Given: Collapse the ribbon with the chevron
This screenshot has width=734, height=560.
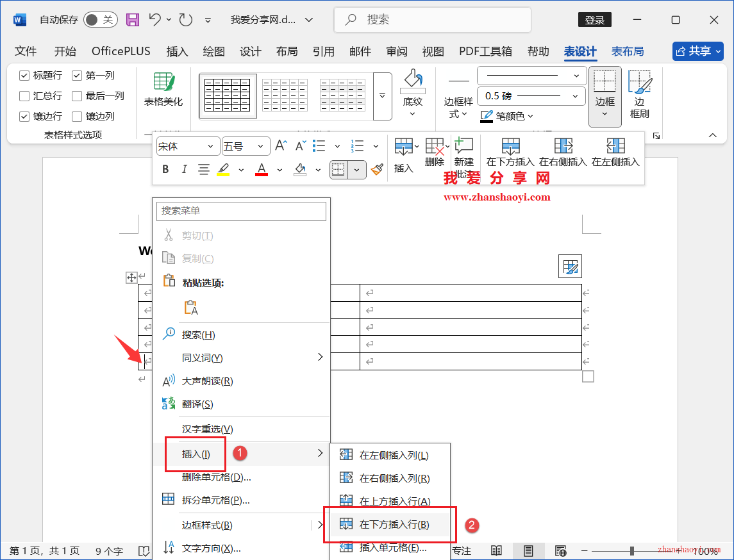Looking at the screenshot, I should click(712, 135).
